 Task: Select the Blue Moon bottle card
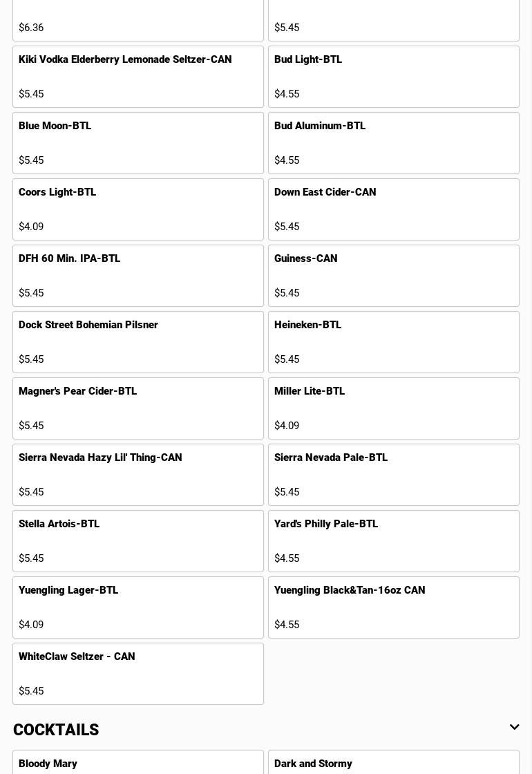coord(138,143)
